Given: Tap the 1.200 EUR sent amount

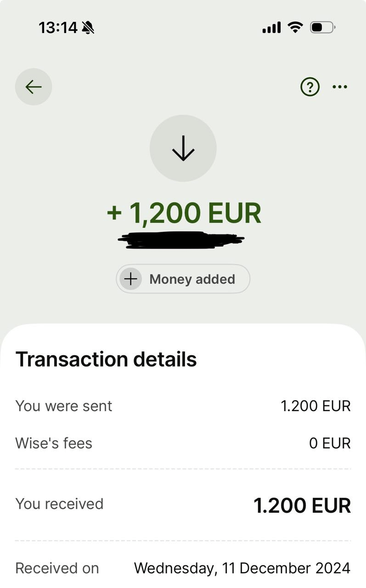Looking at the screenshot, I should [x=315, y=406].
